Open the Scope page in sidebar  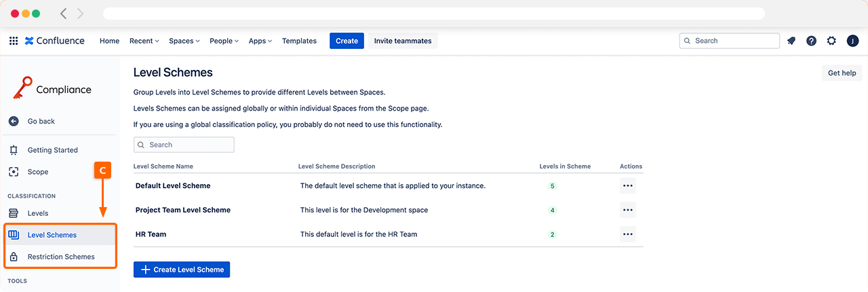coord(38,172)
